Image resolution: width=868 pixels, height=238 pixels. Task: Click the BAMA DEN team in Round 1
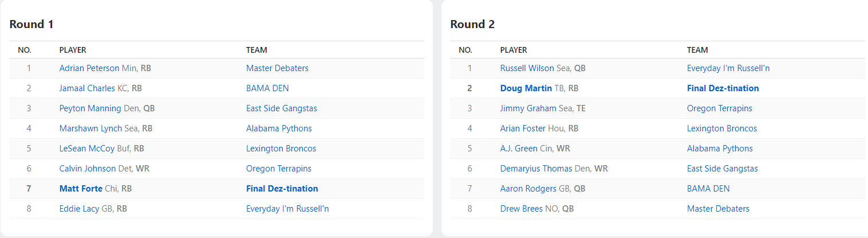click(x=267, y=88)
